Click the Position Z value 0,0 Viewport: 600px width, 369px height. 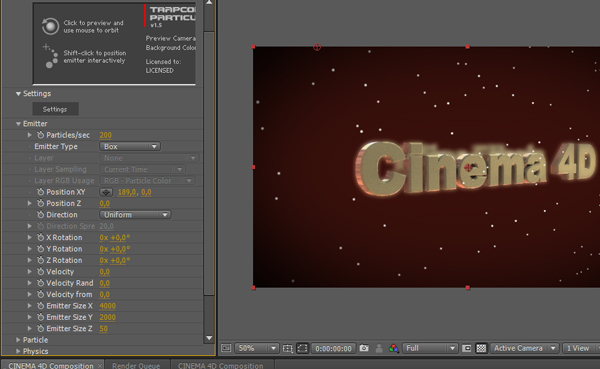click(104, 204)
